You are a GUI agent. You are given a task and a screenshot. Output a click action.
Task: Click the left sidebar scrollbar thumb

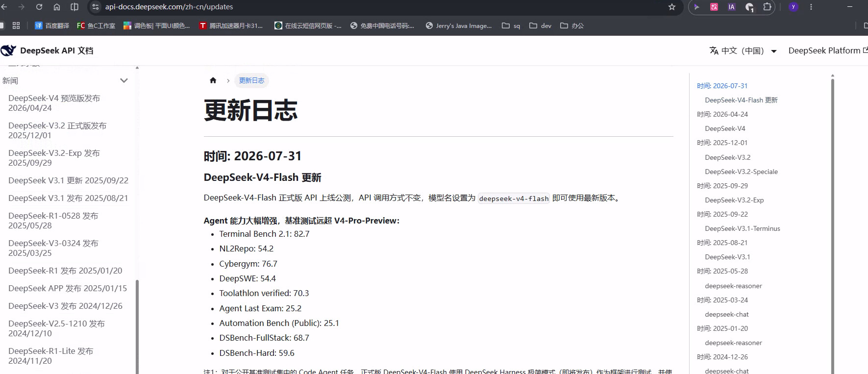[137, 327]
